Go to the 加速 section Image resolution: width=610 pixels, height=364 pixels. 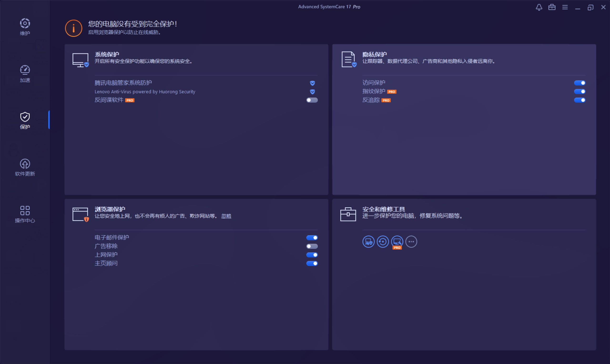[x=25, y=74]
